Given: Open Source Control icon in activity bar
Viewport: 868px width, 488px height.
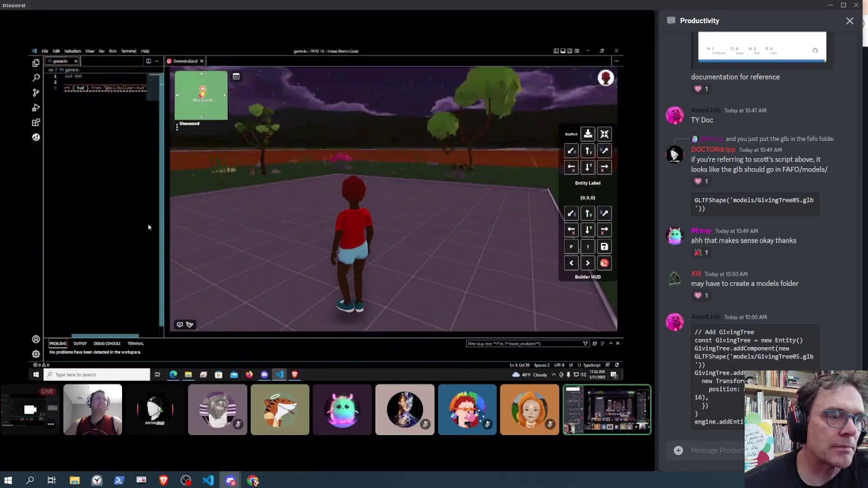Looking at the screenshot, I should click(x=36, y=93).
